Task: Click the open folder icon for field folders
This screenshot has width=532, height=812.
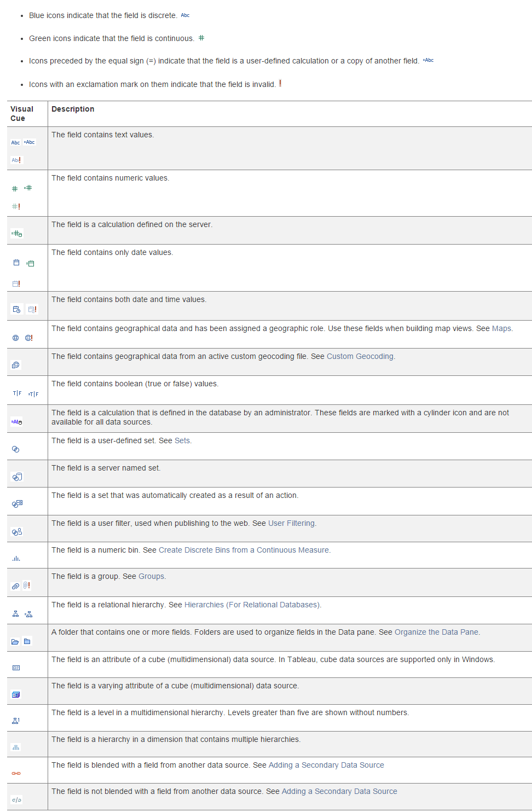Action: 15,641
